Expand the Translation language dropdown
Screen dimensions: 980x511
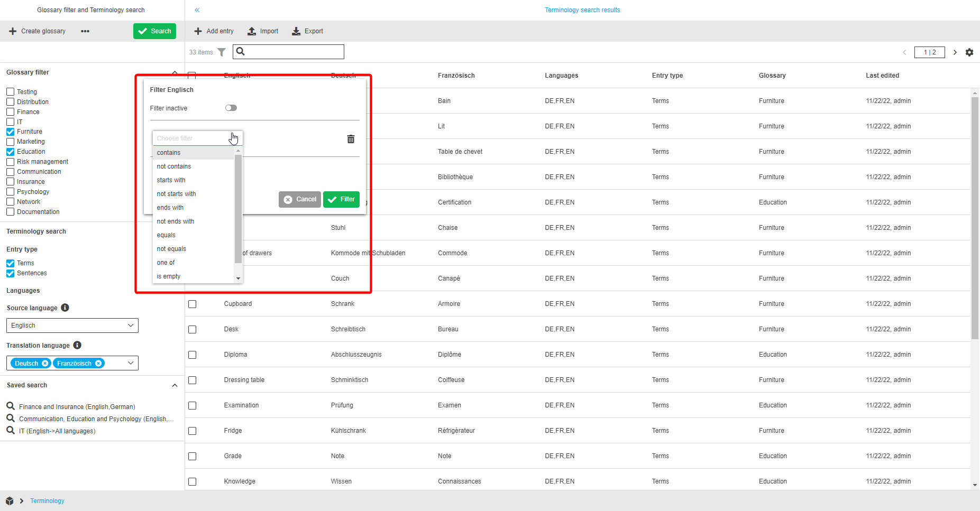[x=130, y=363]
